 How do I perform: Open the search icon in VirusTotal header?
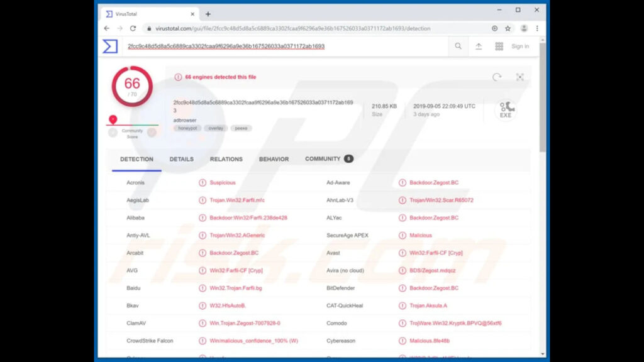click(x=458, y=47)
